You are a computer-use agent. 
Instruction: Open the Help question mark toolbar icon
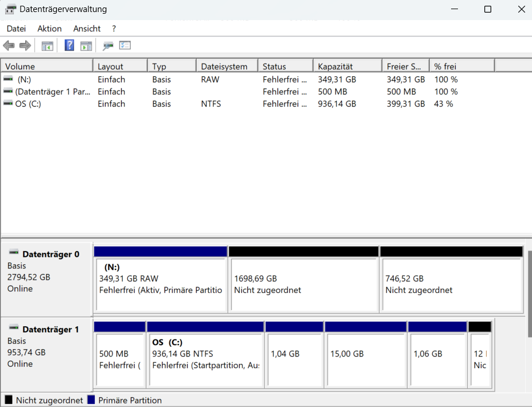coord(69,45)
